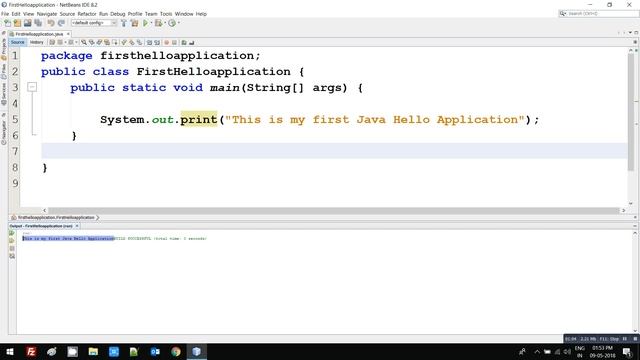
Task: Open FileZilla from the taskbar
Action: point(31,352)
